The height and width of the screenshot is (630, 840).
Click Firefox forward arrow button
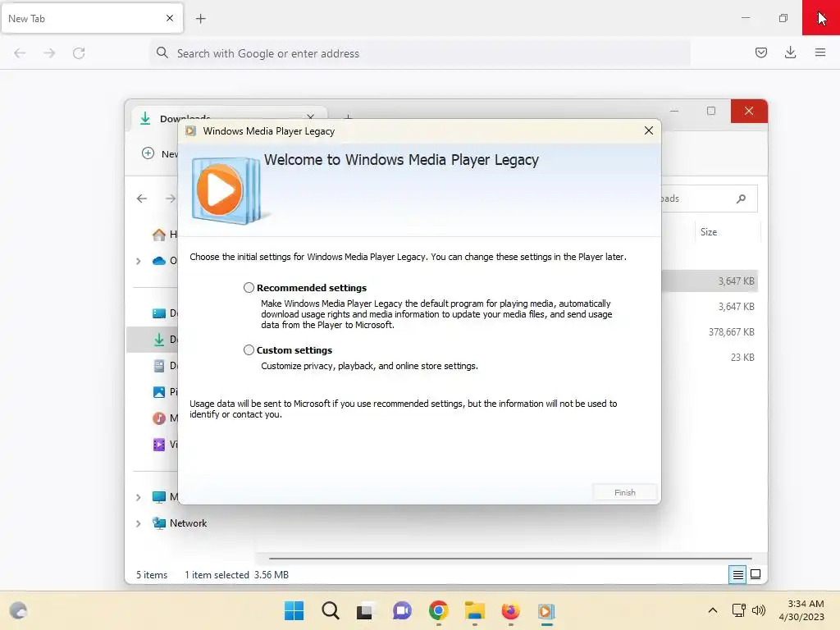click(x=49, y=53)
